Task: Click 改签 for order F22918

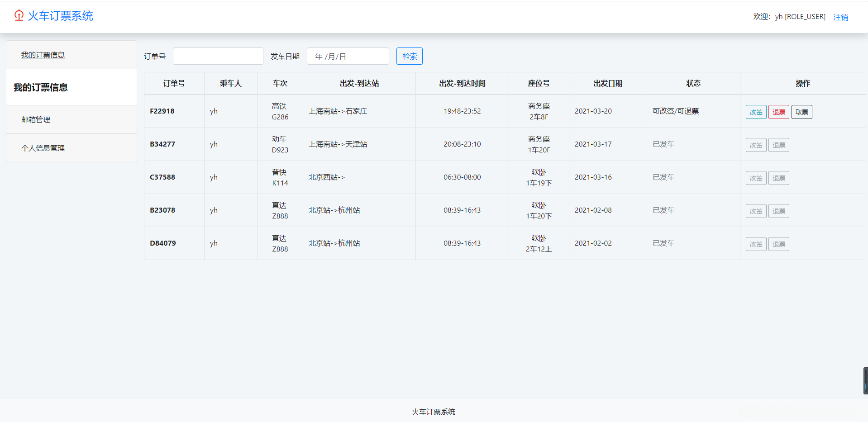Action: 756,112
